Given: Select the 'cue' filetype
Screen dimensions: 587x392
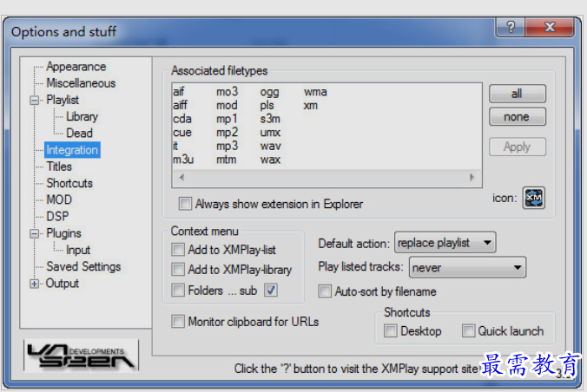Looking at the screenshot, I should (x=182, y=133).
